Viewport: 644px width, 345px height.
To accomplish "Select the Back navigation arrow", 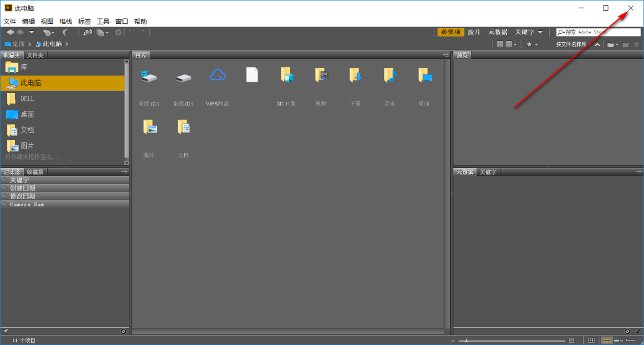I will pyautogui.click(x=11, y=32).
